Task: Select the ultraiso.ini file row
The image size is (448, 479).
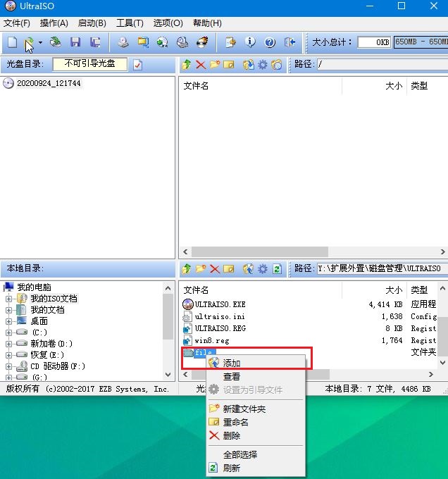Action: tap(309, 316)
